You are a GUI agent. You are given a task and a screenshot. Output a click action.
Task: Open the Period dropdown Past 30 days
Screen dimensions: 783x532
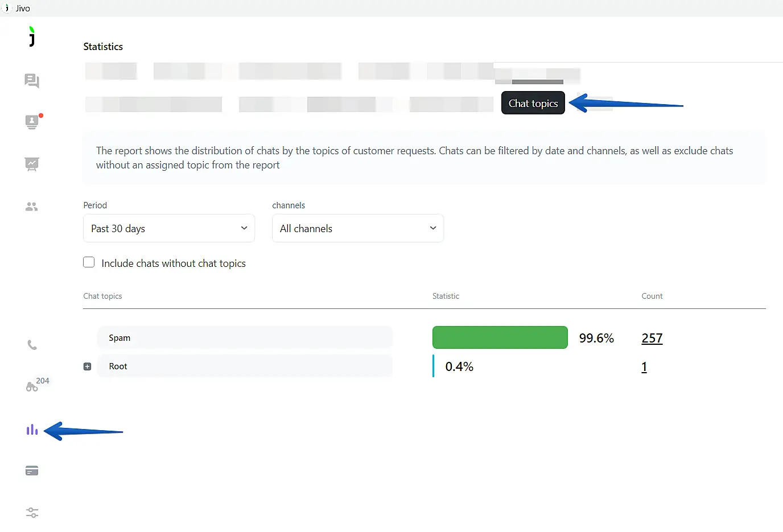169,228
